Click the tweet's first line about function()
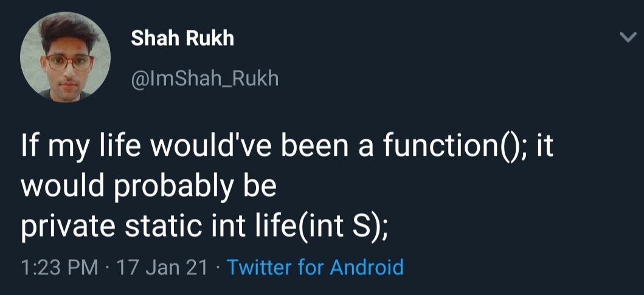This screenshot has width=644, height=295. [x=287, y=148]
